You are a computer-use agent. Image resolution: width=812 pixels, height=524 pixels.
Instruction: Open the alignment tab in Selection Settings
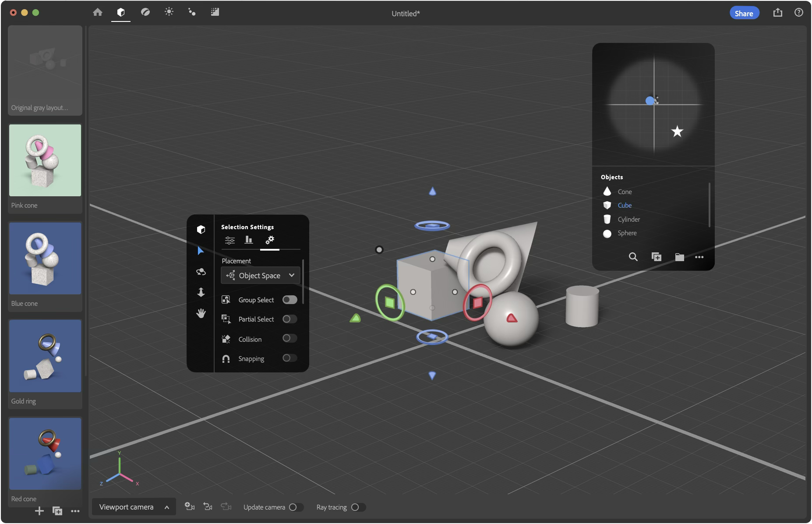tap(249, 240)
